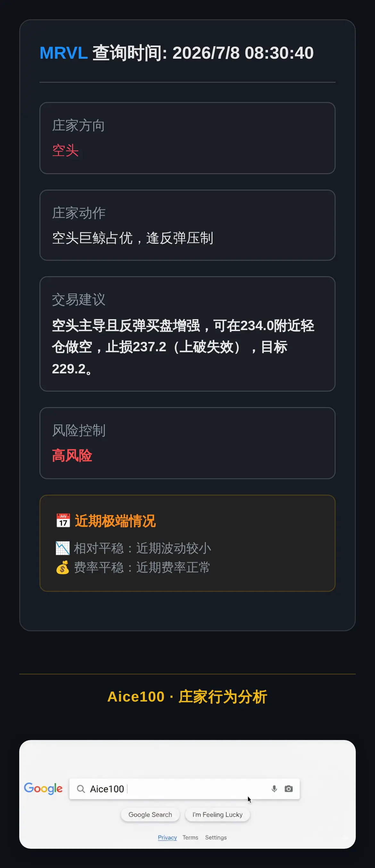Screen dimensions: 375x868
Task: Open the Settings link
Action: coord(216,837)
